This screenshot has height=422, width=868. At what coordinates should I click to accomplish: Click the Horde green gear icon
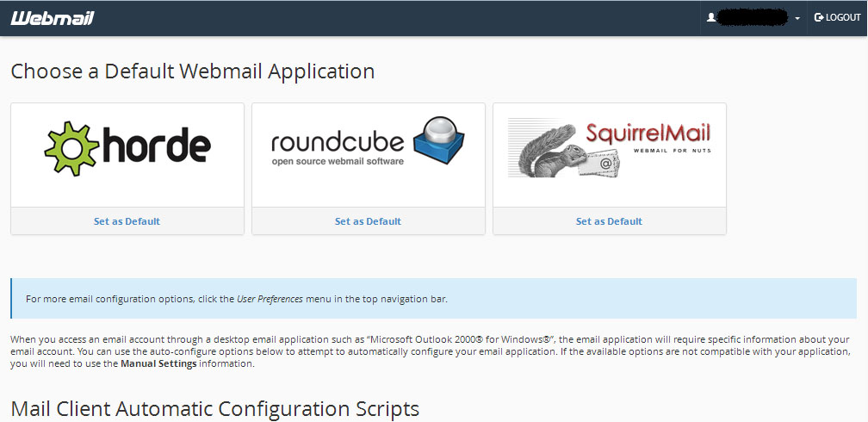point(71,146)
